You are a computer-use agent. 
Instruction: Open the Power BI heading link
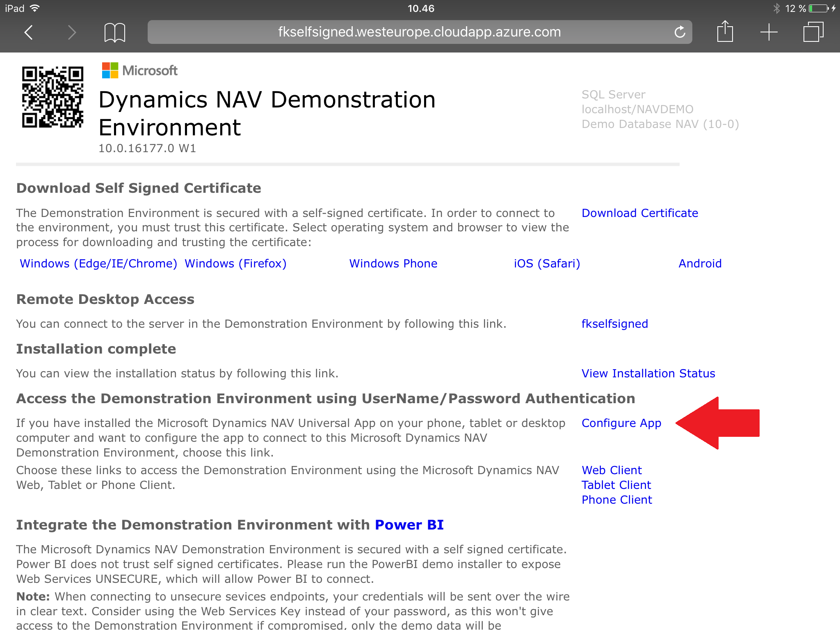[x=409, y=525]
